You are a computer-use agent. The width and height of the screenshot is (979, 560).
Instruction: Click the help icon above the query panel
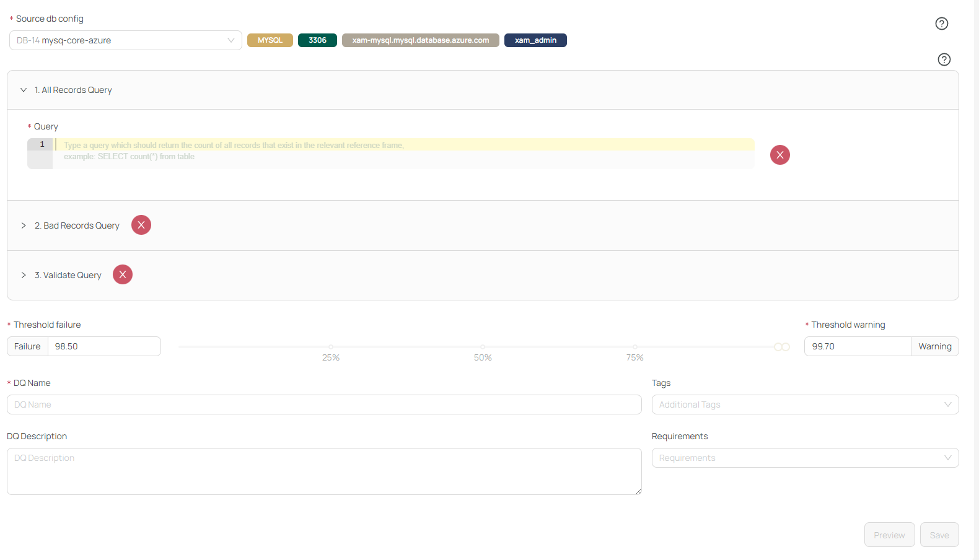pyautogui.click(x=944, y=59)
